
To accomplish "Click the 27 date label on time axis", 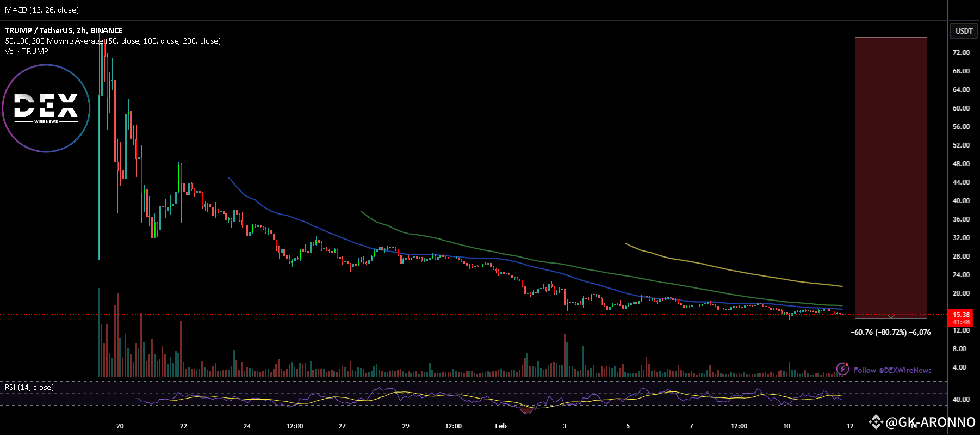I will point(342,426).
